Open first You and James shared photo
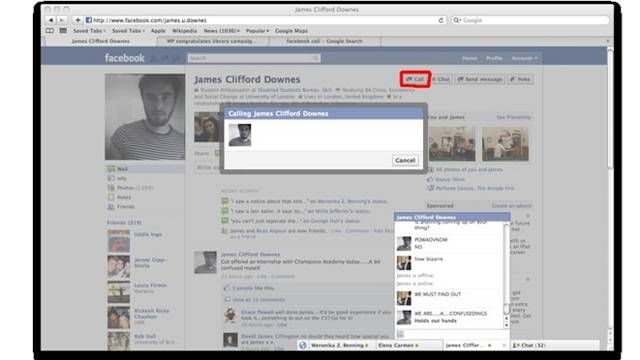The height and width of the screenshot is (360, 640). click(452, 144)
